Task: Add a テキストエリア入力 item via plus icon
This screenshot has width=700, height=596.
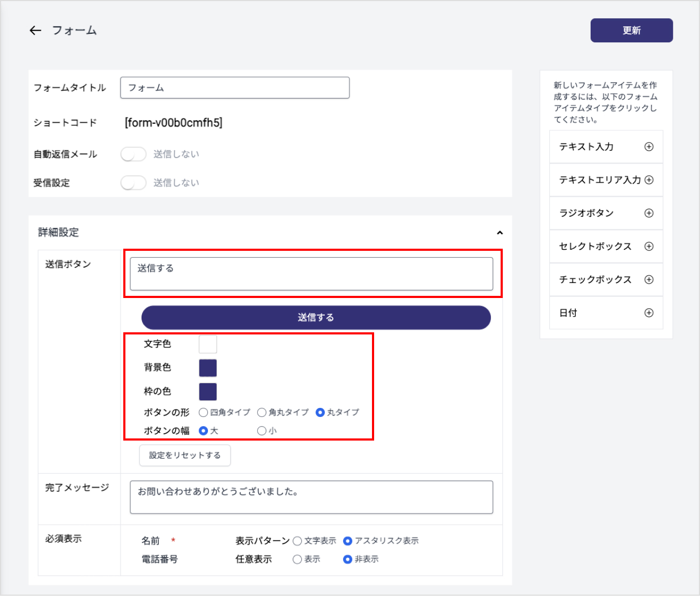Action: (x=649, y=180)
